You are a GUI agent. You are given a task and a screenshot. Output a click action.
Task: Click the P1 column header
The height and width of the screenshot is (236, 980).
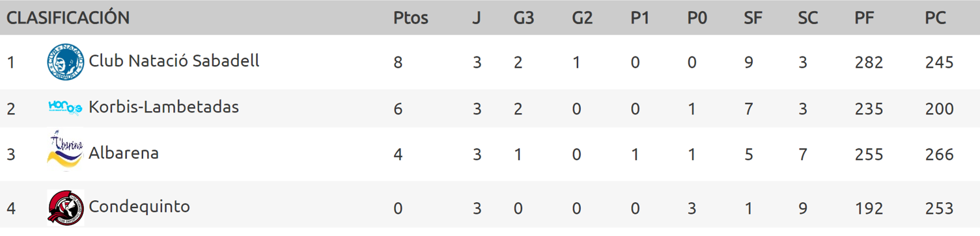[640, 18]
